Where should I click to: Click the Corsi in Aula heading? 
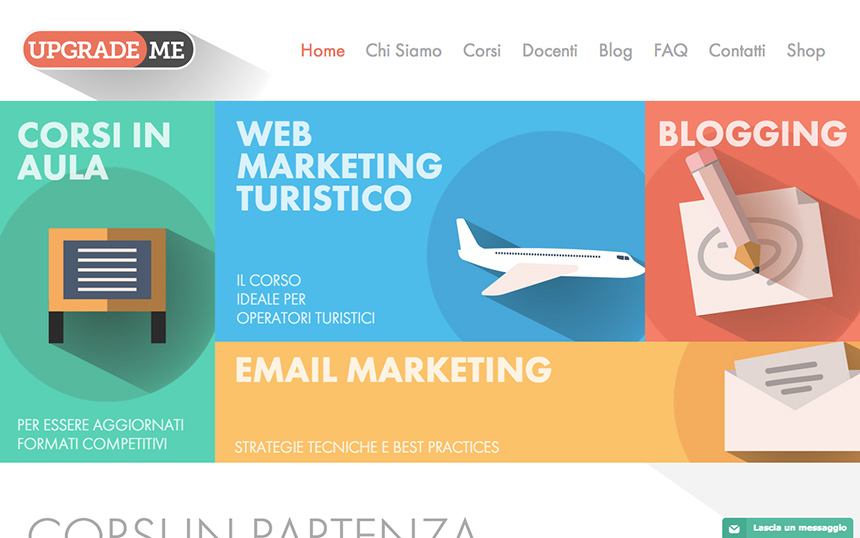pos(94,151)
